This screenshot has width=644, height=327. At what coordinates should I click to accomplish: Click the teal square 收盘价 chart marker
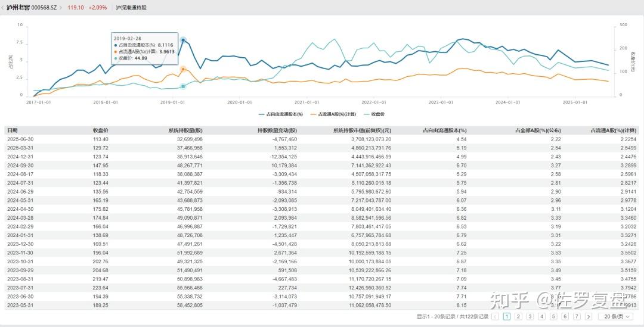coord(183,86)
